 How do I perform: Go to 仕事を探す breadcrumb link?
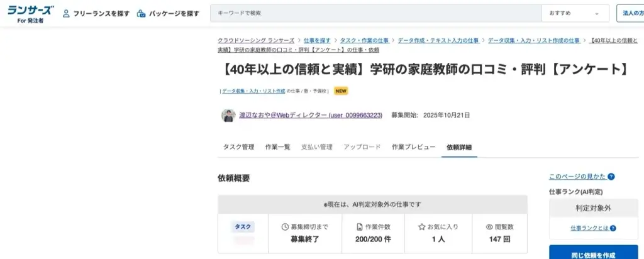(x=317, y=40)
